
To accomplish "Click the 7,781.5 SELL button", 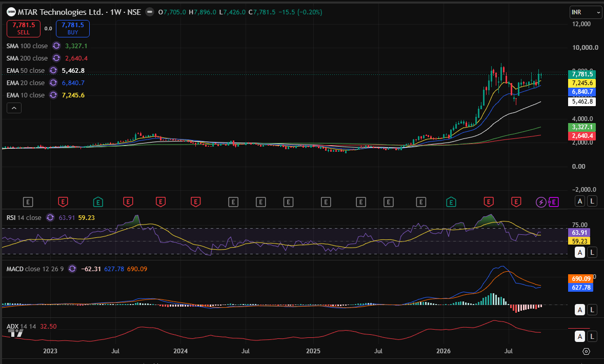I will pos(24,29).
